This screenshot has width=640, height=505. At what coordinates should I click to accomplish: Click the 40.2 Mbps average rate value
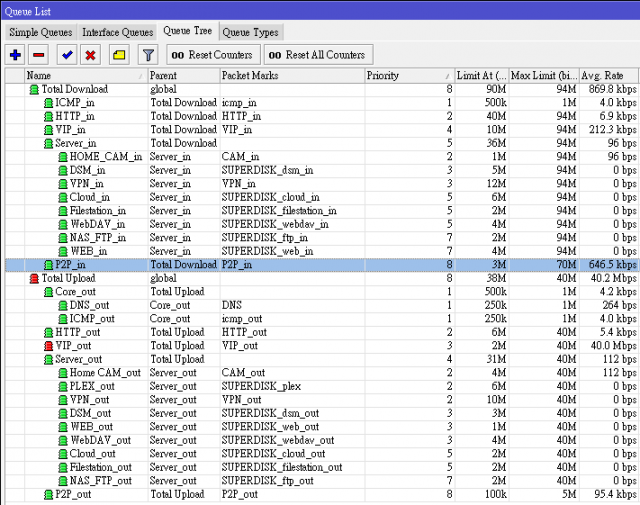pos(613,278)
